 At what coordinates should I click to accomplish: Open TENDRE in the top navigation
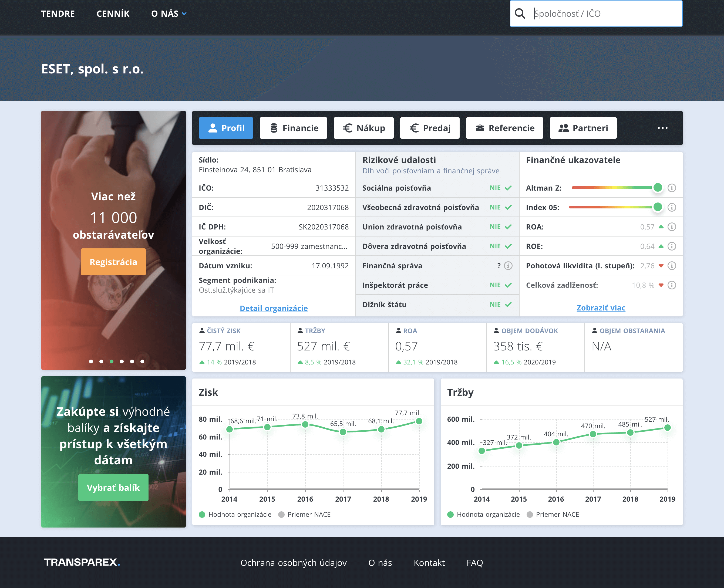point(58,13)
